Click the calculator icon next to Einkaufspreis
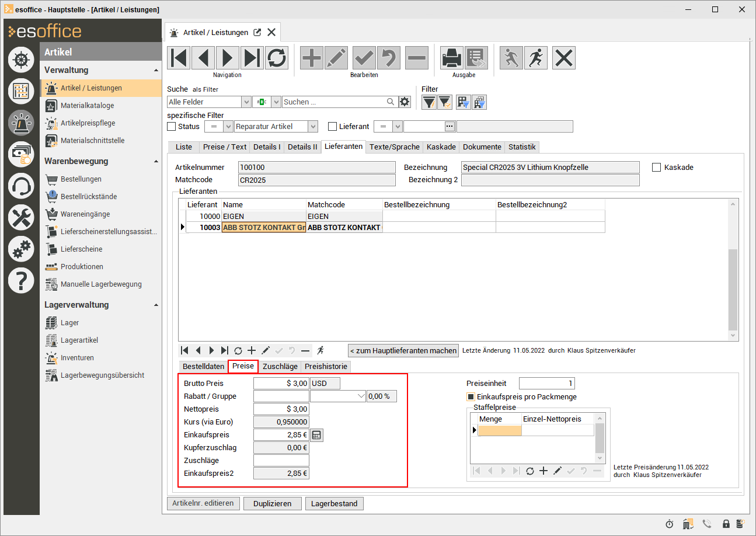Screen dimensions: 756x536 316,435
